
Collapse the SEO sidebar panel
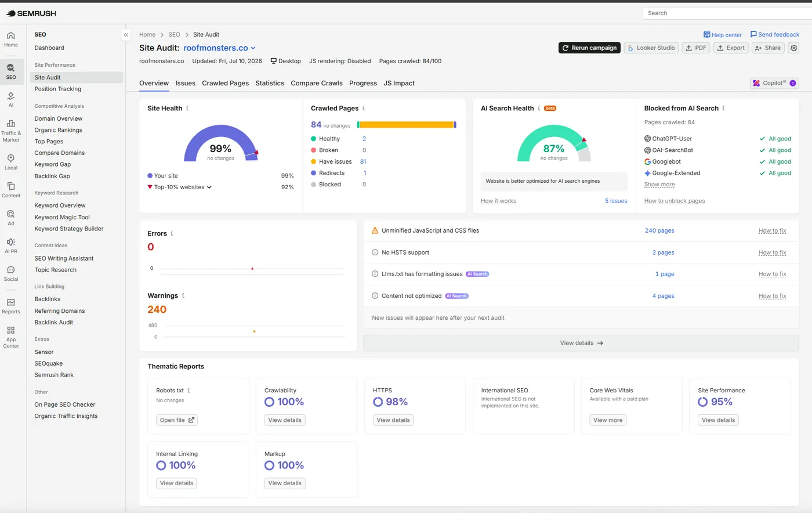coord(126,35)
